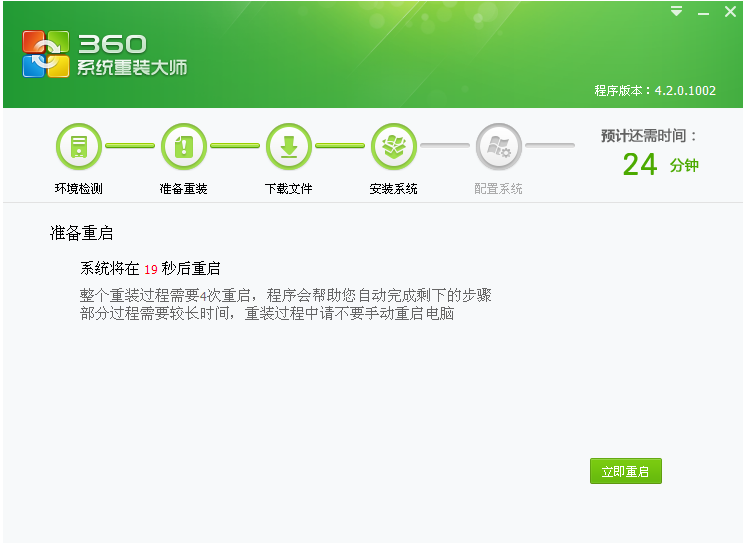Select the 下载文件 step label
Viewport: 750px width, 547px height.
click(x=289, y=189)
